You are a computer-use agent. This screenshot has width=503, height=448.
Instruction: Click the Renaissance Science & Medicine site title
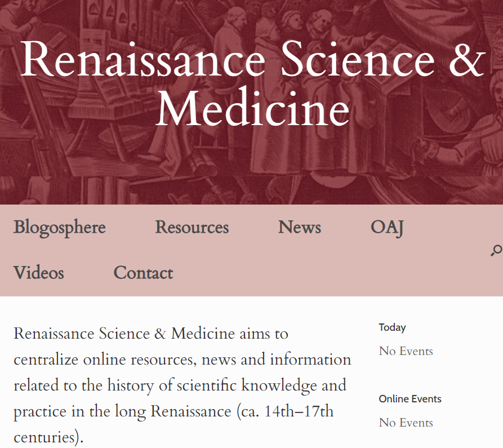[252, 83]
